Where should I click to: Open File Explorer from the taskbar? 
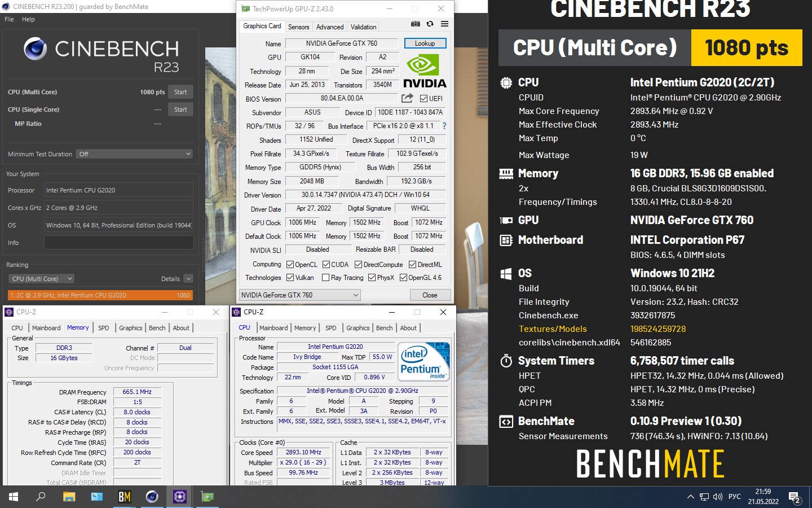(69, 497)
